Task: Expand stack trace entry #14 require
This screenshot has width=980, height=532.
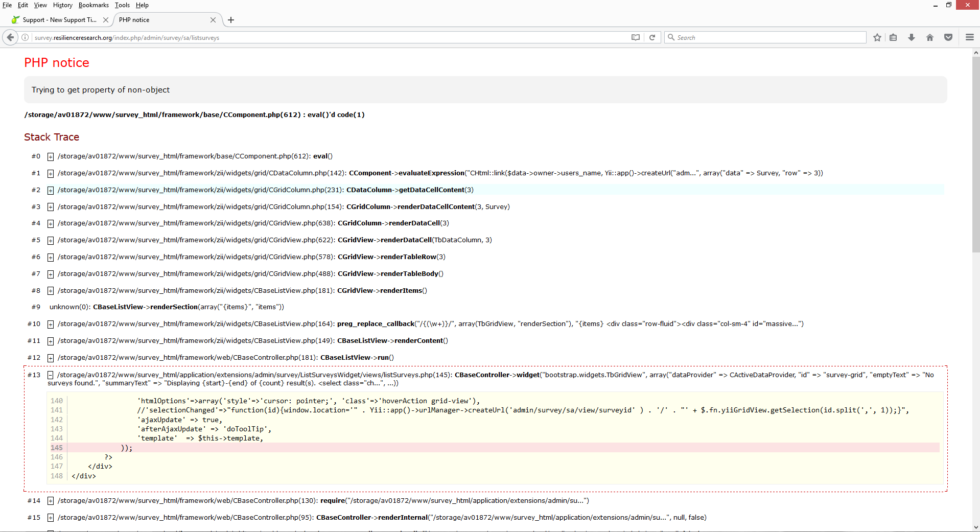Action: pyautogui.click(x=51, y=501)
